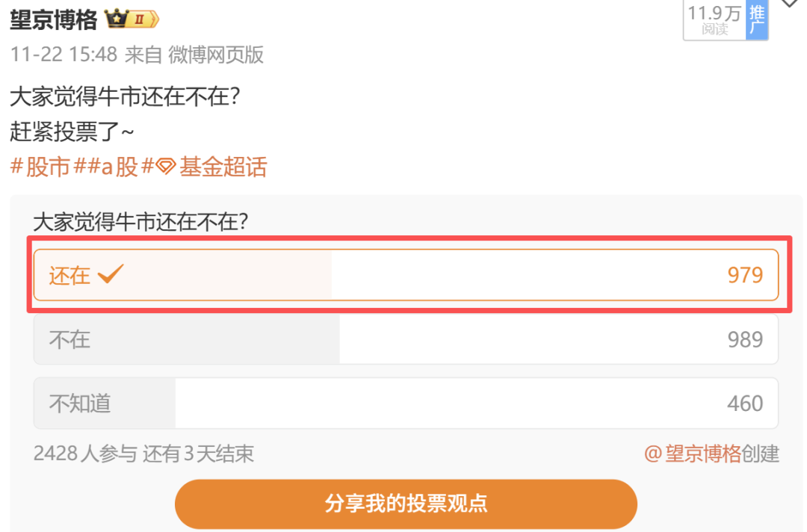
Task: Click the 微博网页版 source link
Action: click(x=216, y=55)
